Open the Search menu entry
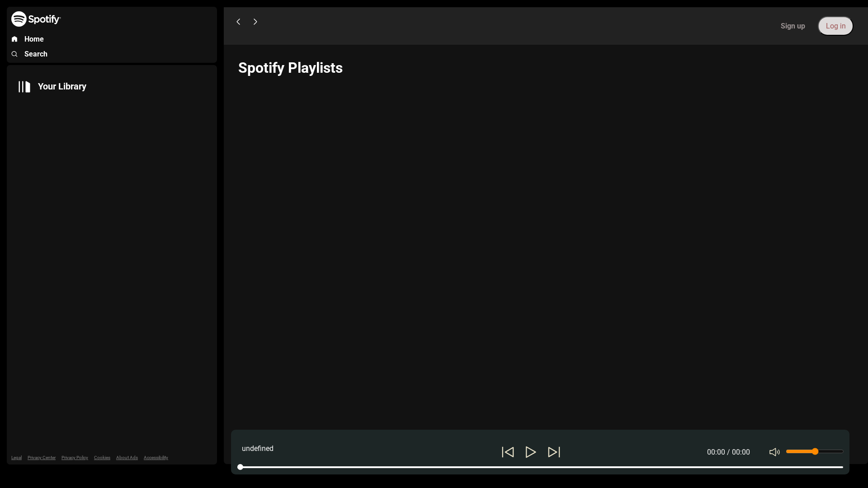Viewport: 868px width, 488px height. 35,54
